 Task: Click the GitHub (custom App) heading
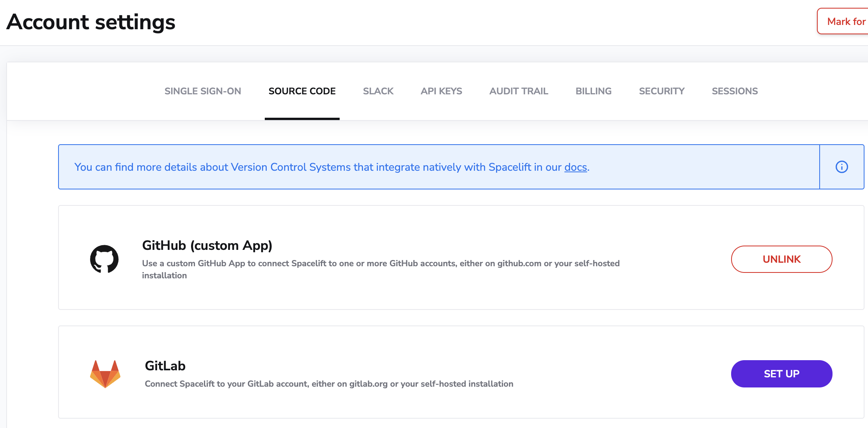(x=207, y=245)
